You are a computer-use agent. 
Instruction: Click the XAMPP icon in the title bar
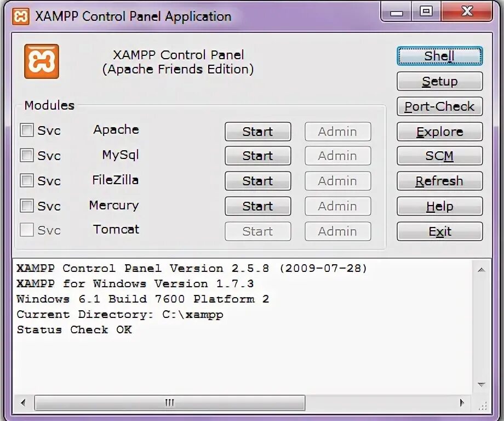(x=21, y=16)
